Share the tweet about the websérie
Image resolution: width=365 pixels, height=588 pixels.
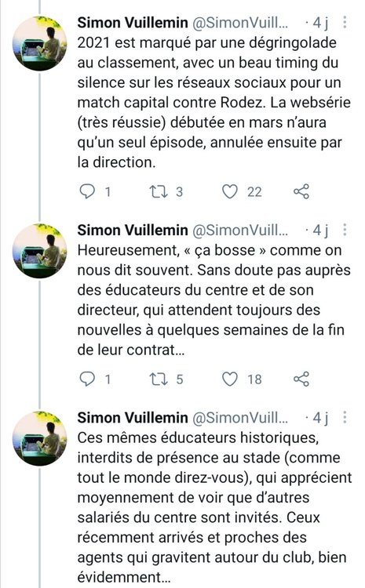(x=301, y=191)
